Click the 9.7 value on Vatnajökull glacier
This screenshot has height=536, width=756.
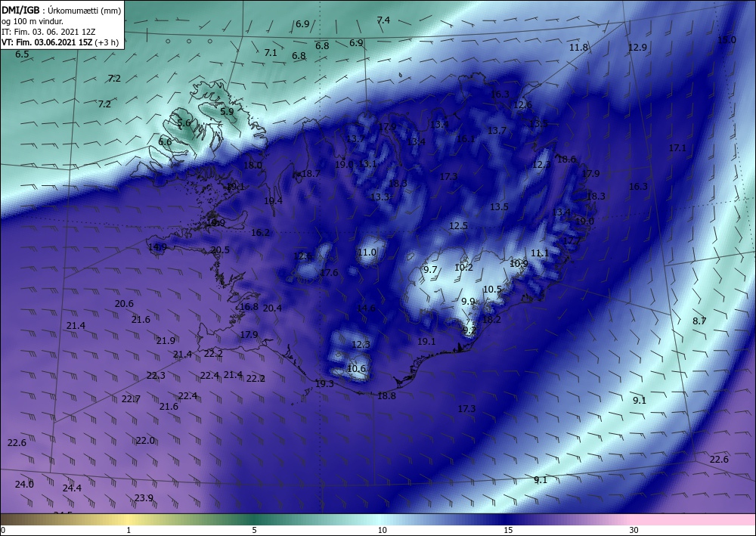pyautogui.click(x=430, y=269)
